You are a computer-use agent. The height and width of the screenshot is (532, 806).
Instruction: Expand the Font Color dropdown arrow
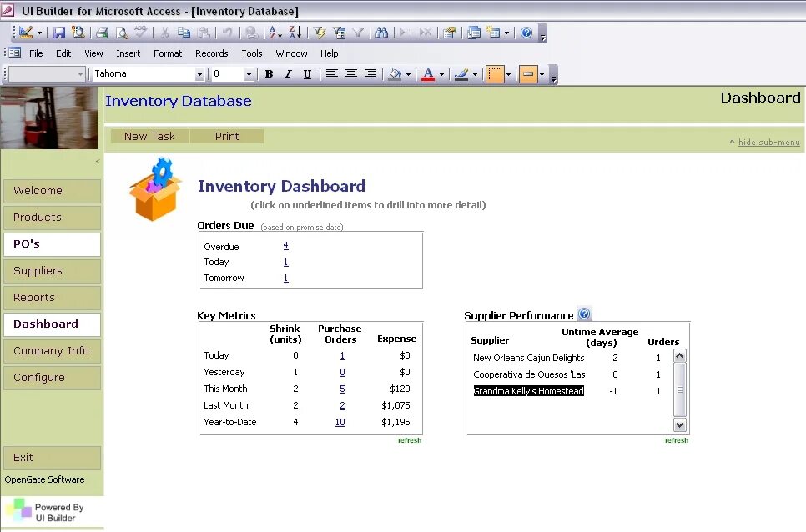point(441,74)
